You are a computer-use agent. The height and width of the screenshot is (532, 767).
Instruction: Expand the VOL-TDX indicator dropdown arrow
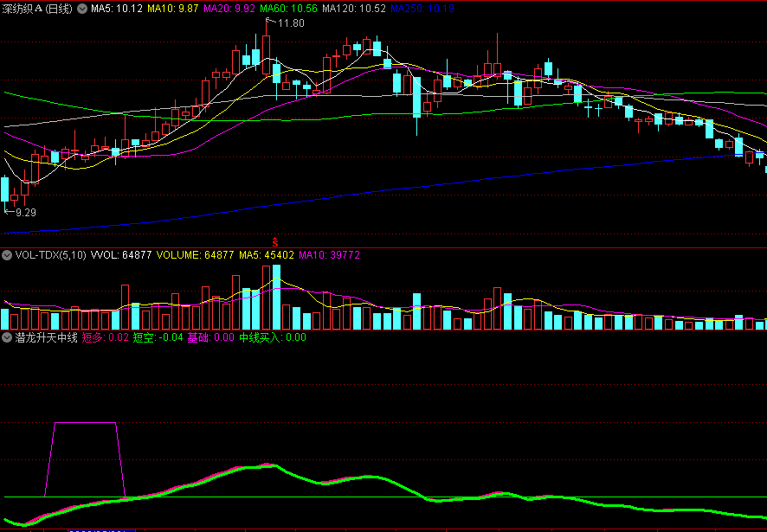point(7,254)
